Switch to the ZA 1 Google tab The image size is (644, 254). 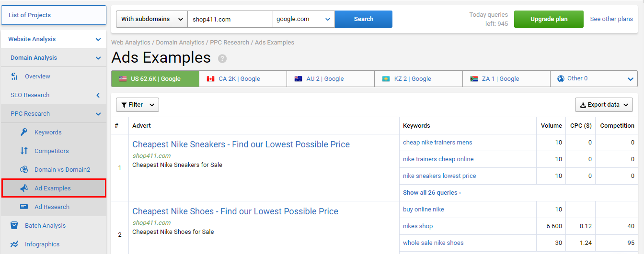click(x=506, y=79)
